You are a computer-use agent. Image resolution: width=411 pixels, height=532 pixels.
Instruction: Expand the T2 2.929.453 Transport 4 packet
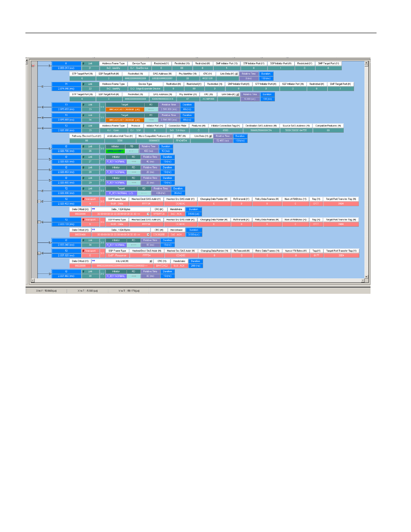point(39,201)
